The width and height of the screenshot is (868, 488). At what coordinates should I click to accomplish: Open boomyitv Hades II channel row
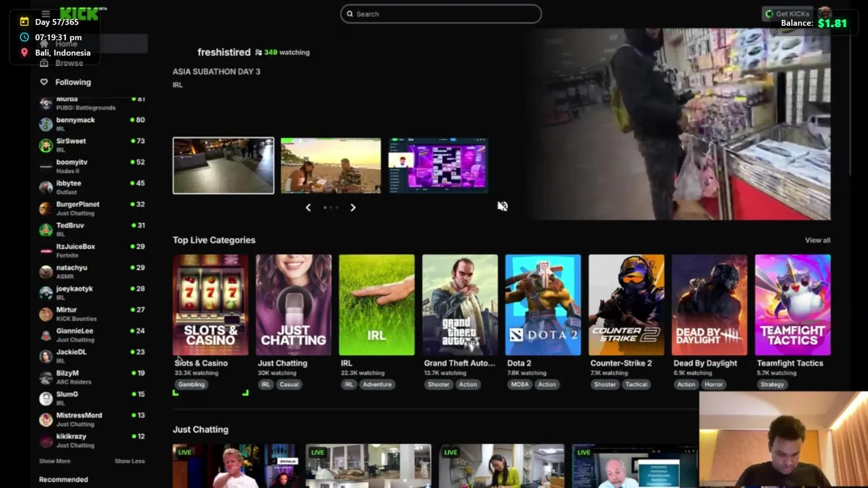[x=92, y=166]
